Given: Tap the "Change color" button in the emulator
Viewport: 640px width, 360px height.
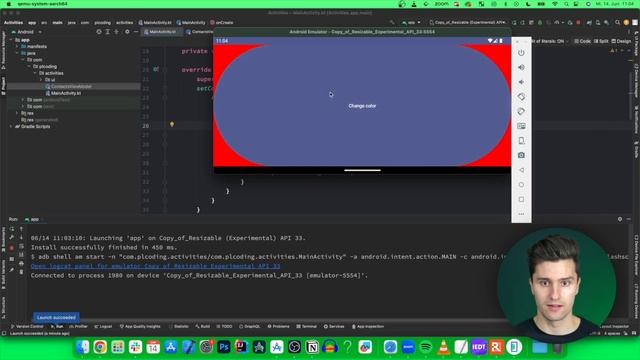Looking at the screenshot, I should coord(362,106).
